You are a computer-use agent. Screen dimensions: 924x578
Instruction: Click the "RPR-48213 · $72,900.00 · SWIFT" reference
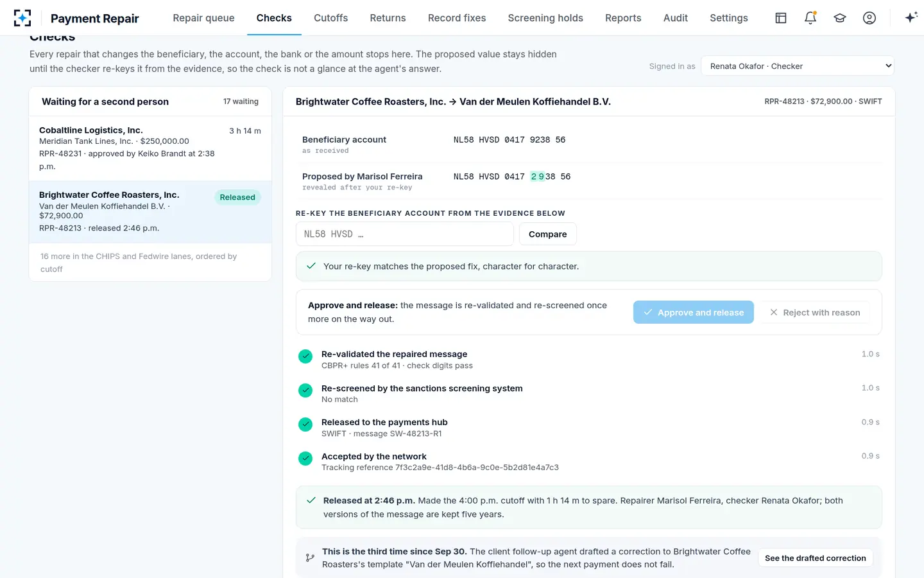[823, 101]
